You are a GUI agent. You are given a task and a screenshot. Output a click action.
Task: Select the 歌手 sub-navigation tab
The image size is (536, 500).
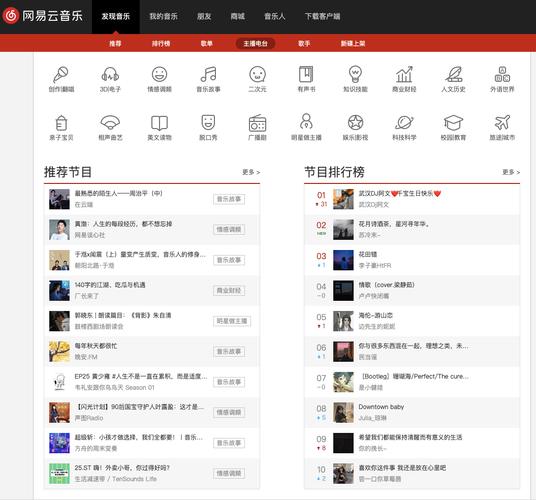(x=304, y=43)
